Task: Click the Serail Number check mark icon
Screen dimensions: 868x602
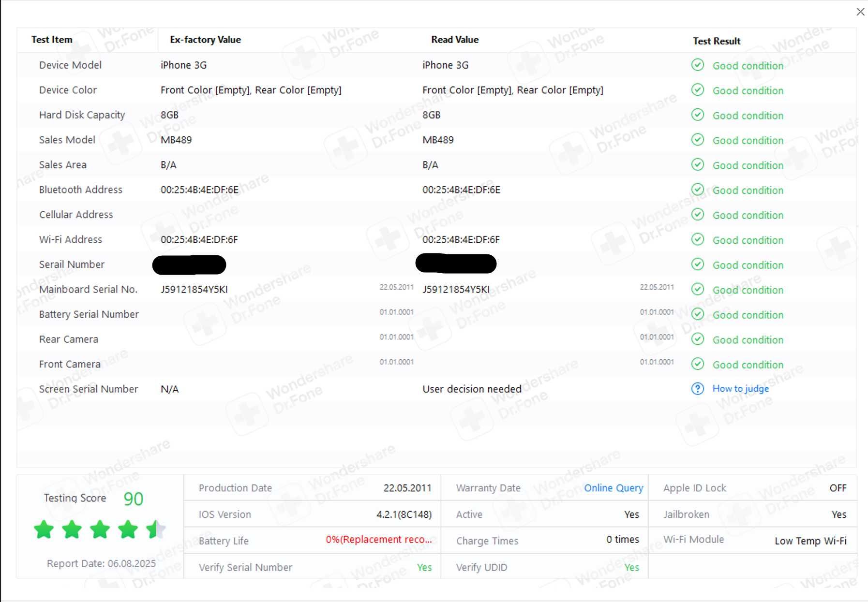Action: [x=698, y=264]
